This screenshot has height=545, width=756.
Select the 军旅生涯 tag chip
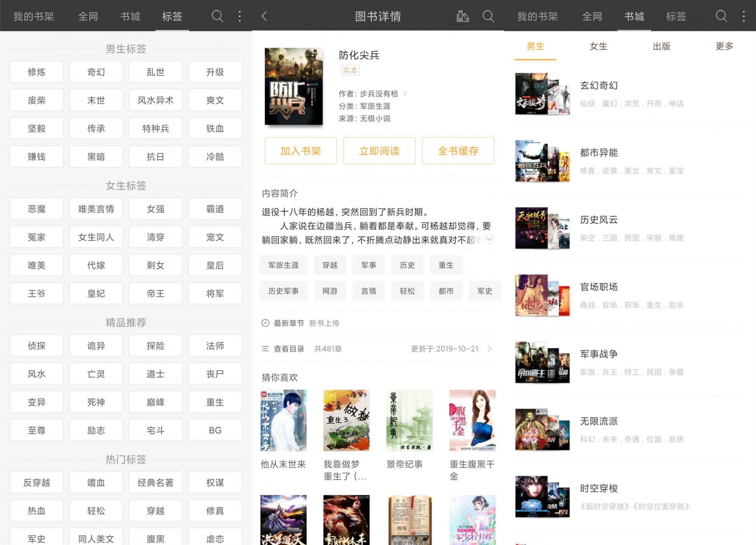[283, 265]
